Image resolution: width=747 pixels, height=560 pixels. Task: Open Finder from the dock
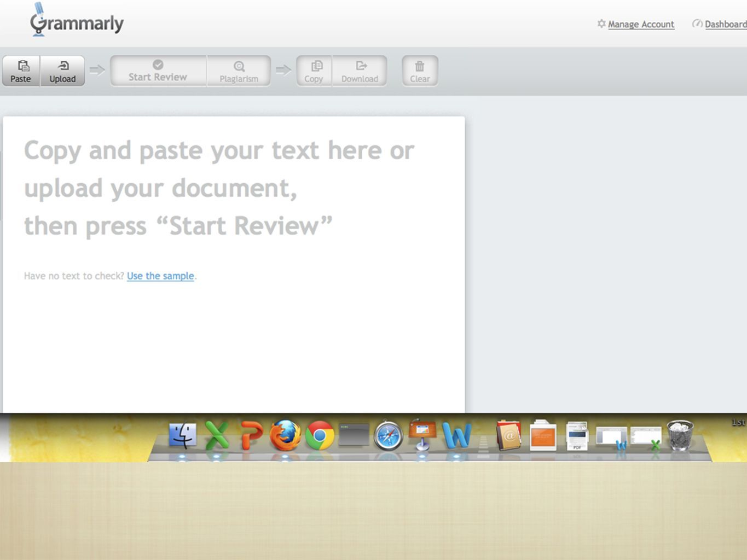click(182, 436)
